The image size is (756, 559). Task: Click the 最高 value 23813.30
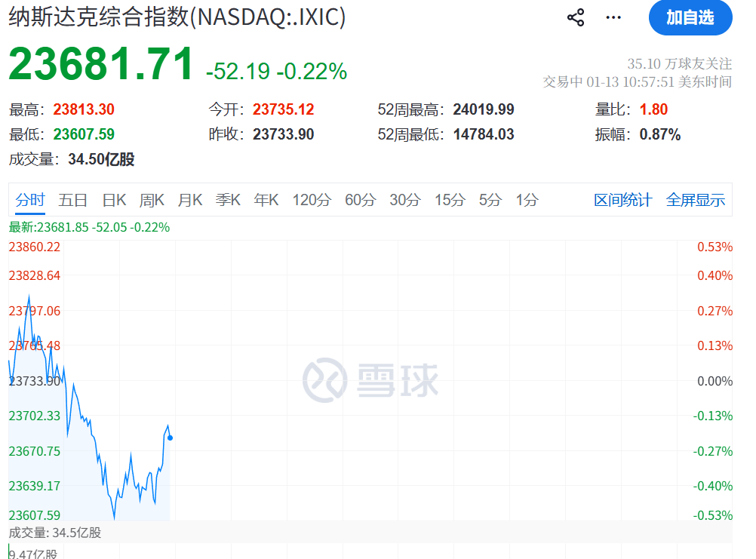tap(84, 109)
